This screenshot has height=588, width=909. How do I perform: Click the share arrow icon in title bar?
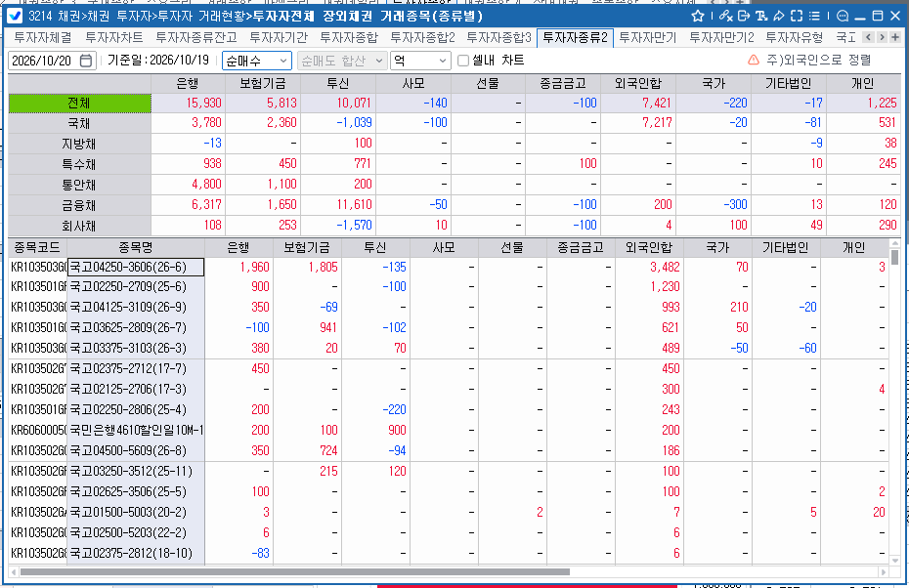point(779,17)
